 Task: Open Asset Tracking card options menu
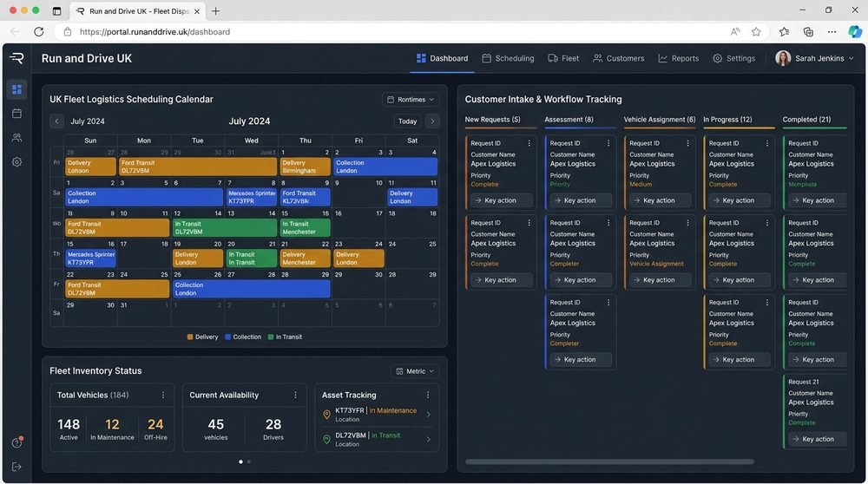click(x=428, y=395)
